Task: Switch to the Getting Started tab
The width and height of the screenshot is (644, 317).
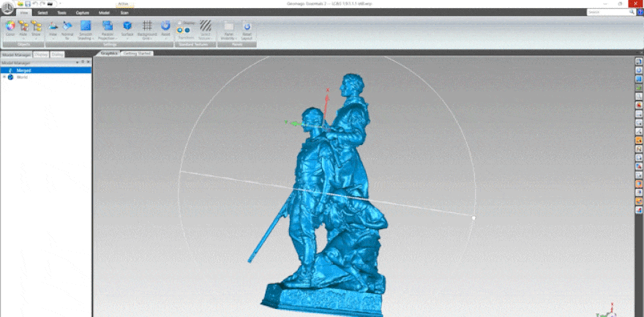Action: [x=137, y=53]
